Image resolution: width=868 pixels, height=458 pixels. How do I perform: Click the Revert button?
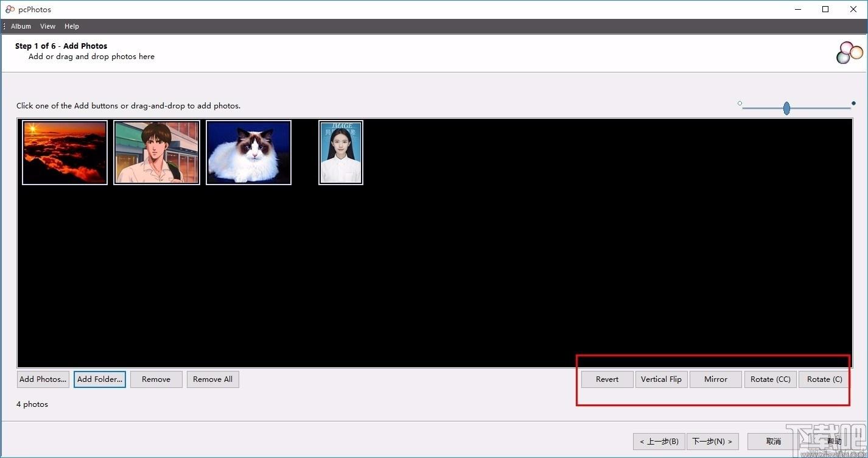(x=607, y=379)
